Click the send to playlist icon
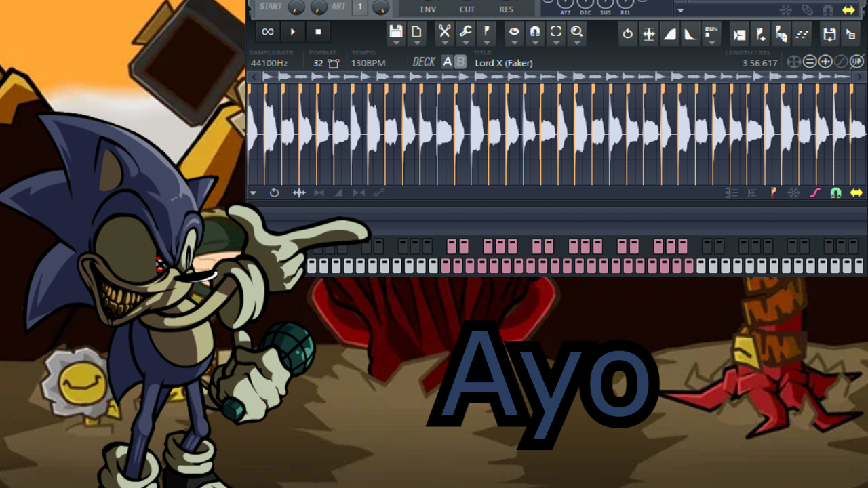 [x=740, y=34]
